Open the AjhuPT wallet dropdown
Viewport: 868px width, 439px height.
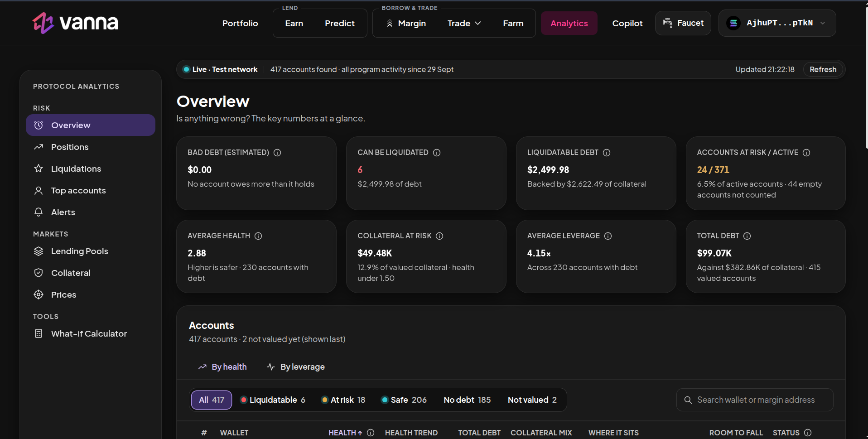[777, 23]
